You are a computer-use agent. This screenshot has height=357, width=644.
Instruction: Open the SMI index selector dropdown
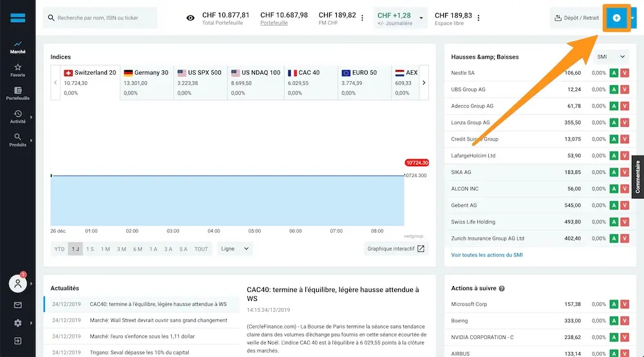coord(611,57)
